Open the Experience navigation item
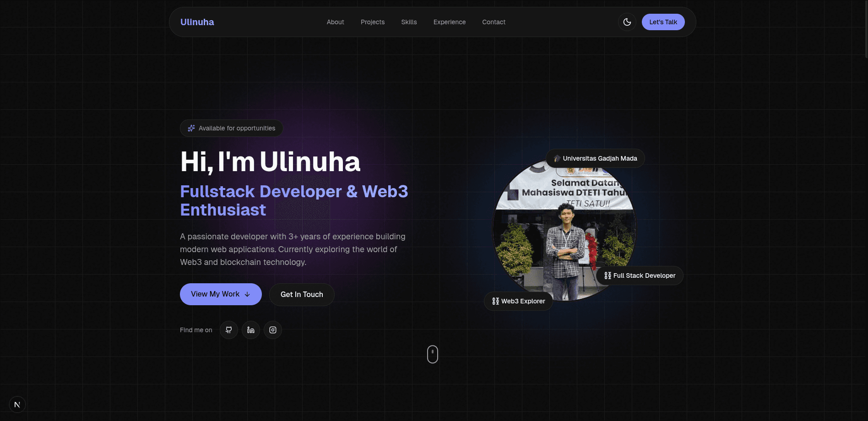This screenshot has width=868, height=421. pyautogui.click(x=450, y=22)
